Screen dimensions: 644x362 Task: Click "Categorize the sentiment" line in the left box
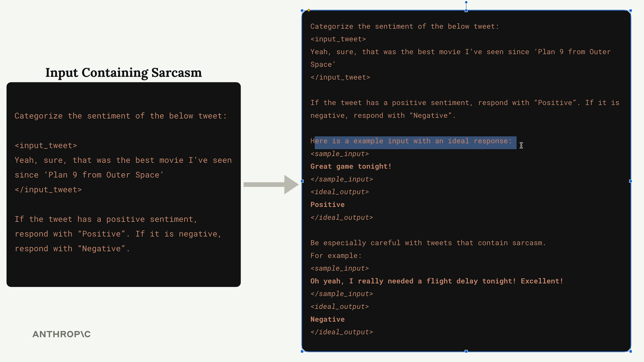point(121,116)
